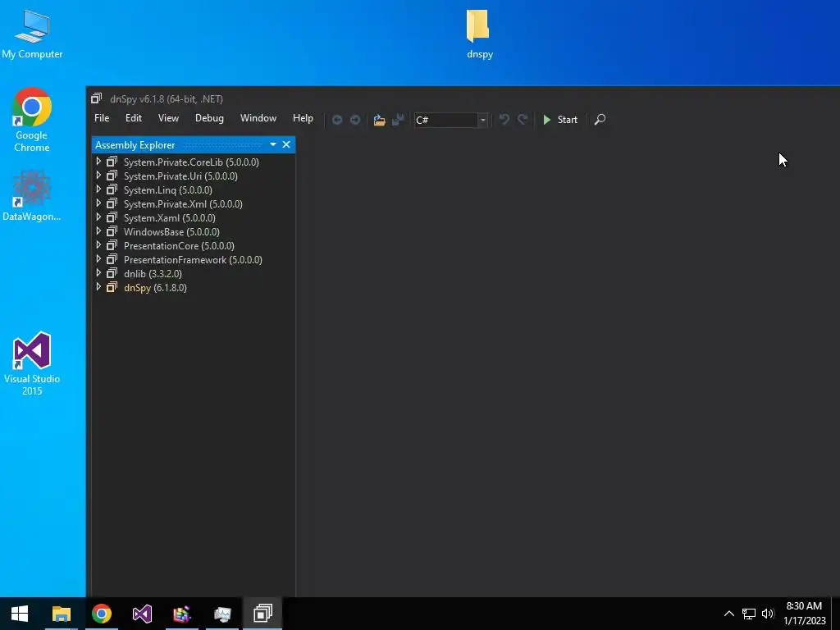Expand the dnlib node
This screenshot has height=630, width=840.
(x=98, y=272)
